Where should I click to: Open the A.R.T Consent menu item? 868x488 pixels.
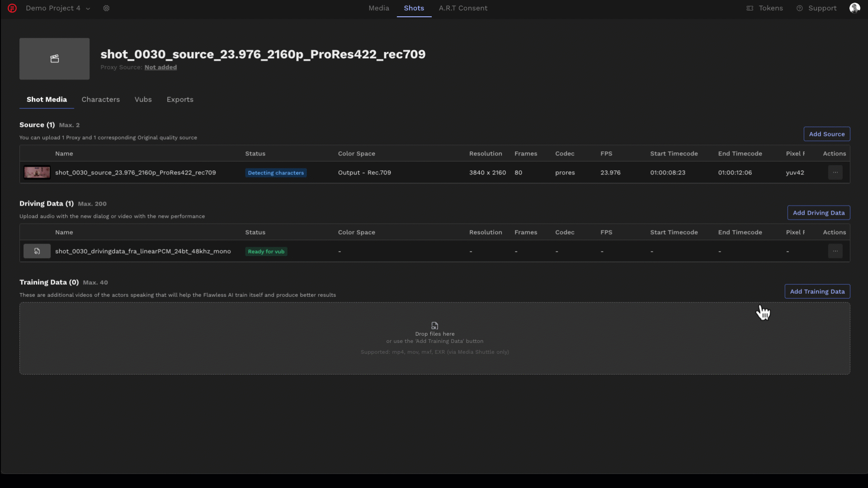[463, 8]
